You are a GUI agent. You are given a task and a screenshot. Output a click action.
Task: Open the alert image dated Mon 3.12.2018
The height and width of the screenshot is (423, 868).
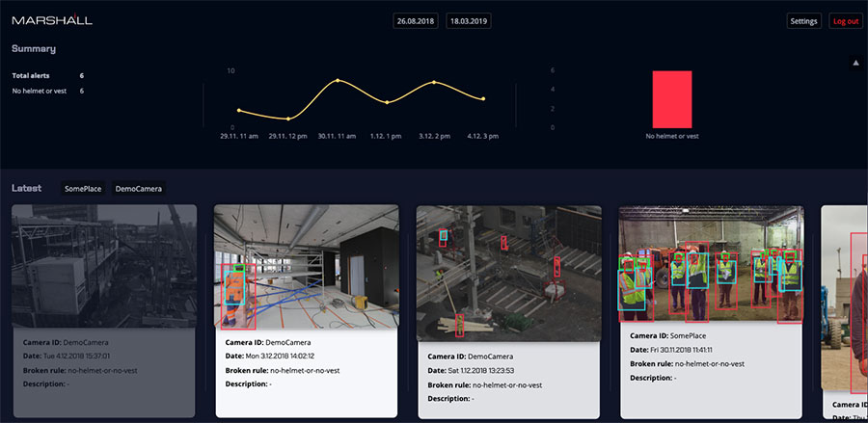coord(306,266)
